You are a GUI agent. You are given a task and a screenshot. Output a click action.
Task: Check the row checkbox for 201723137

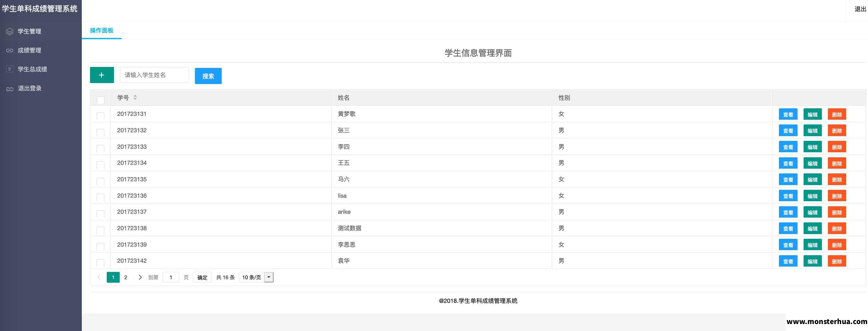point(100,214)
